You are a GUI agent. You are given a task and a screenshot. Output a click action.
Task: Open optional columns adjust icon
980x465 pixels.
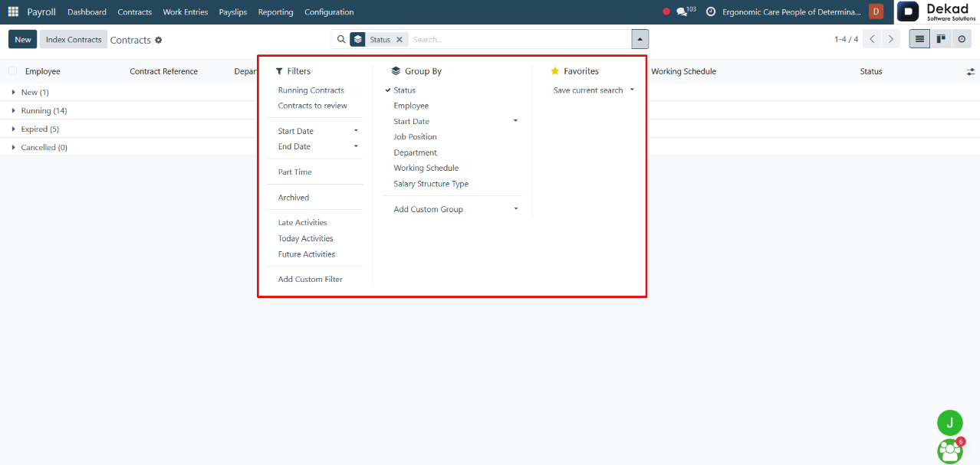point(970,71)
